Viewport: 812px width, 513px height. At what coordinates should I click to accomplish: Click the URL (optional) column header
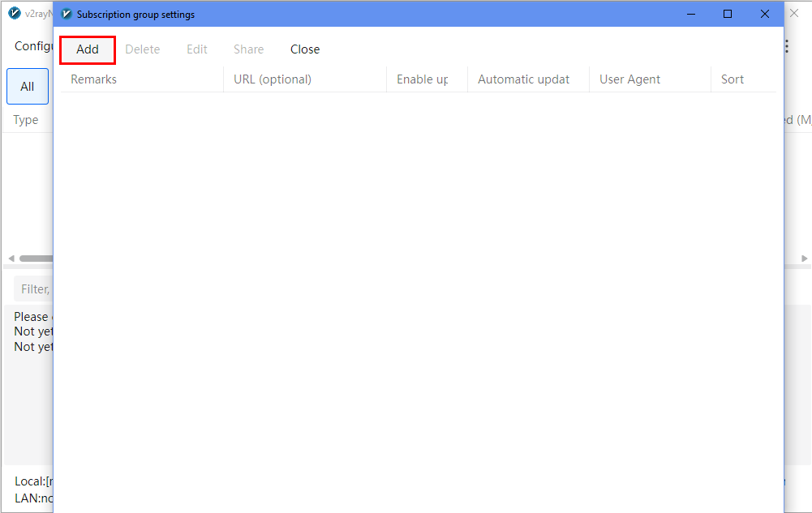(273, 79)
